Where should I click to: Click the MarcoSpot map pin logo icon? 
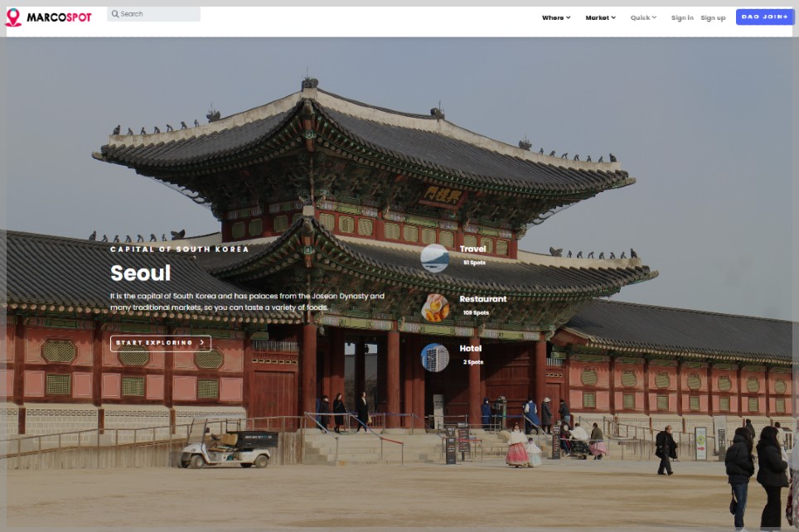tap(13, 17)
